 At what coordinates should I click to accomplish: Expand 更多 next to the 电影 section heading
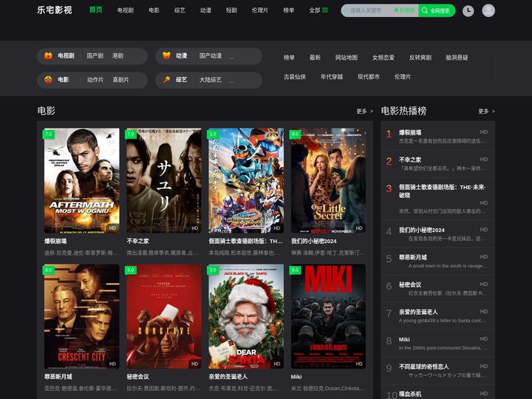[364, 112]
